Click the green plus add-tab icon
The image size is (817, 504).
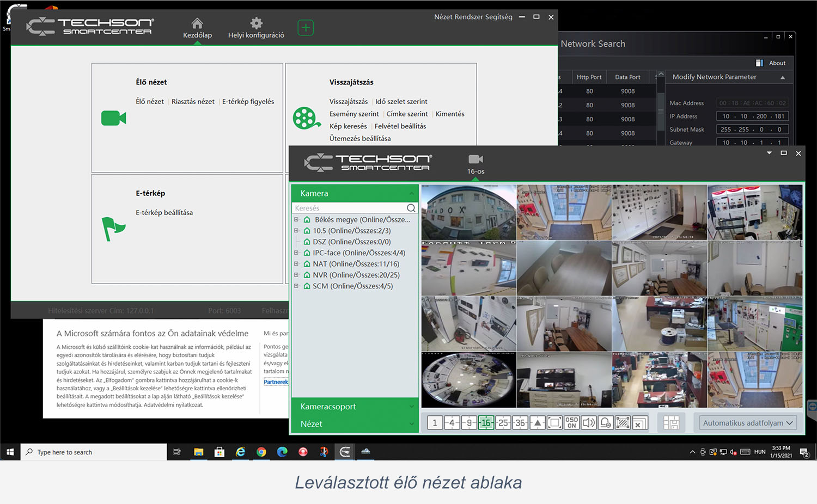pyautogui.click(x=306, y=28)
